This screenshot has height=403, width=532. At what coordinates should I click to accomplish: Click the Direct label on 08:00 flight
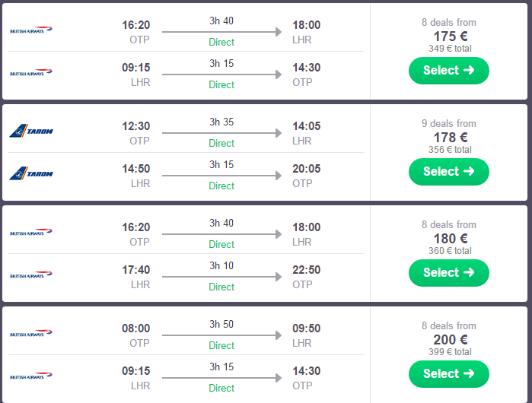pyautogui.click(x=221, y=345)
